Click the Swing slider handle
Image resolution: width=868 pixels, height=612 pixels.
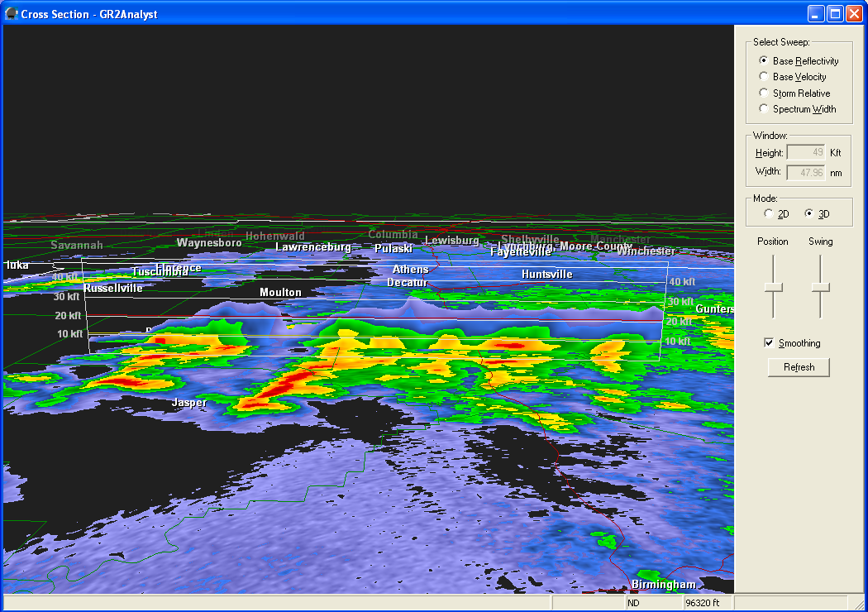point(820,287)
